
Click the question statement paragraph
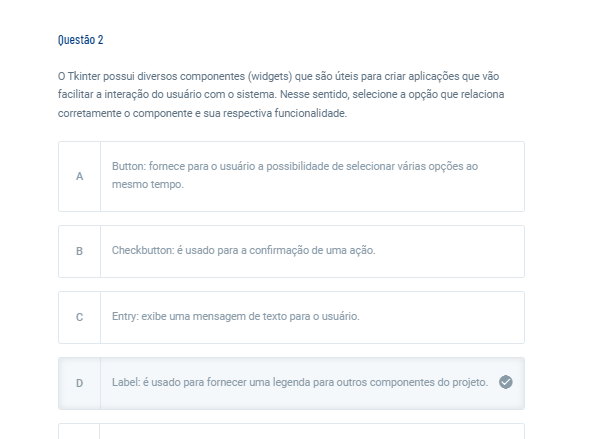click(x=281, y=95)
